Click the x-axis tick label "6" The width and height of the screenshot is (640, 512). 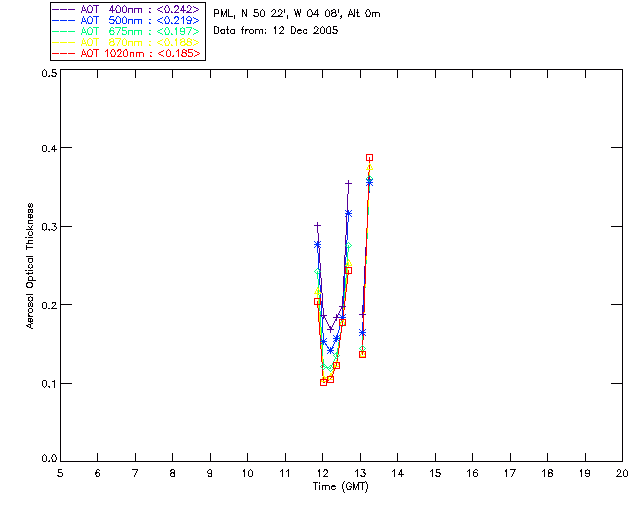pos(98,473)
